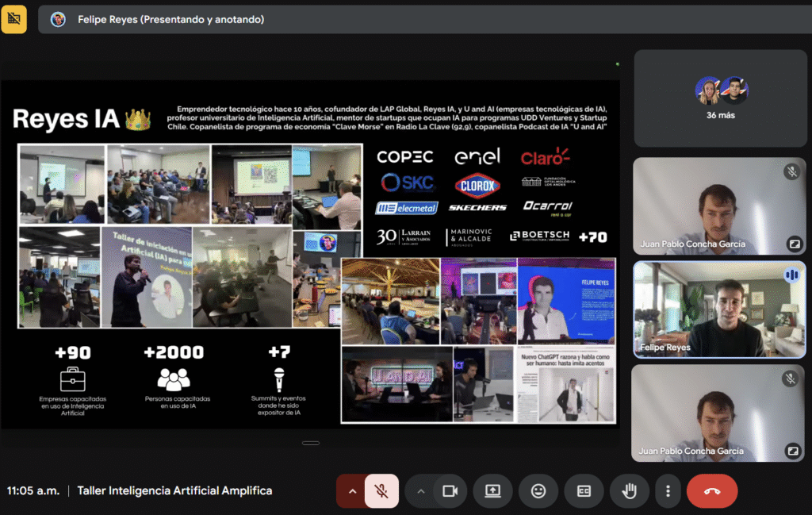Click muted mic icon on tile above Felipe Reyes
This screenshot has height=515, width=812.
791,171
